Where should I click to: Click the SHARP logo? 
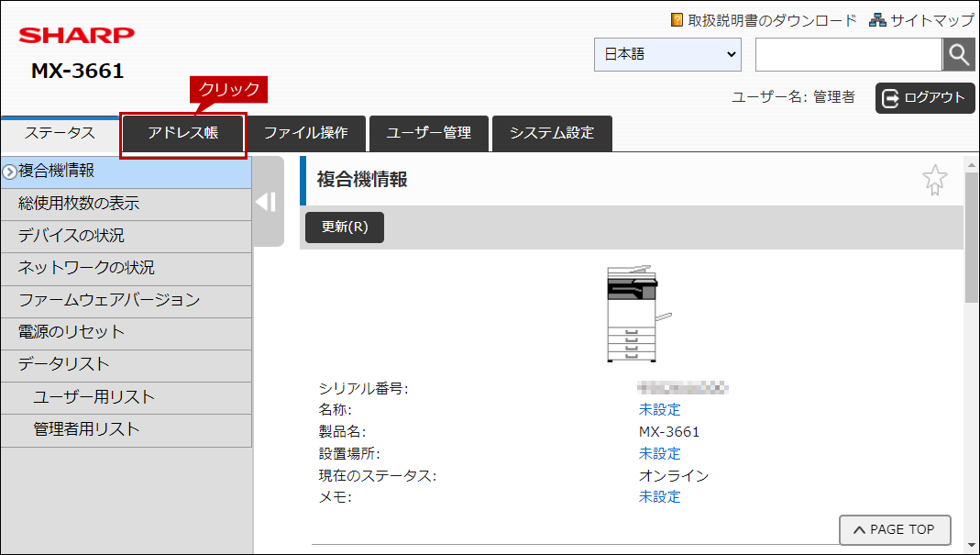(77, 36)
